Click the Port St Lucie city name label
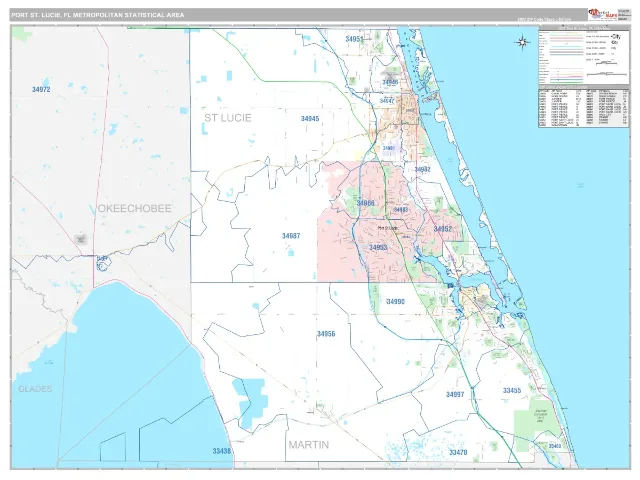Image resolution: width=640 pixels, height=480 pixels. coord(388,228)
